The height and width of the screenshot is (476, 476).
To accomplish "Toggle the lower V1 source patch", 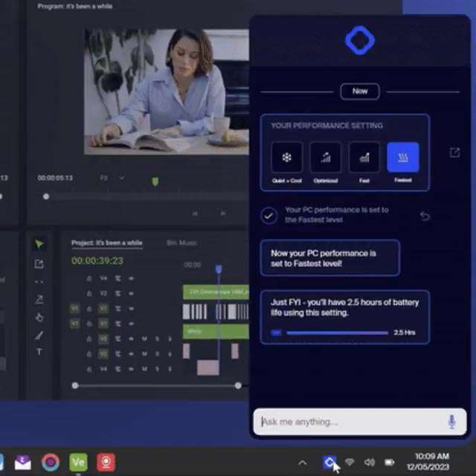I will pyautogui.click(x=74, y=324).
